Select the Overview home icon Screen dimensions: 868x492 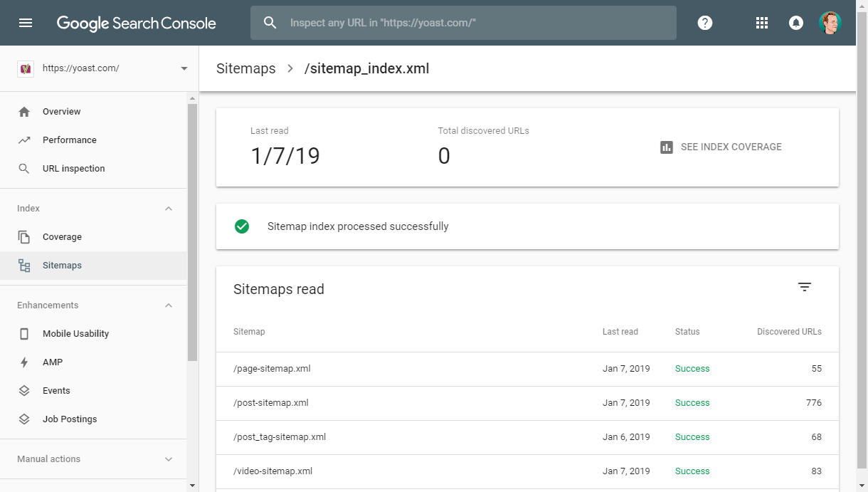[x=23, y=111]
